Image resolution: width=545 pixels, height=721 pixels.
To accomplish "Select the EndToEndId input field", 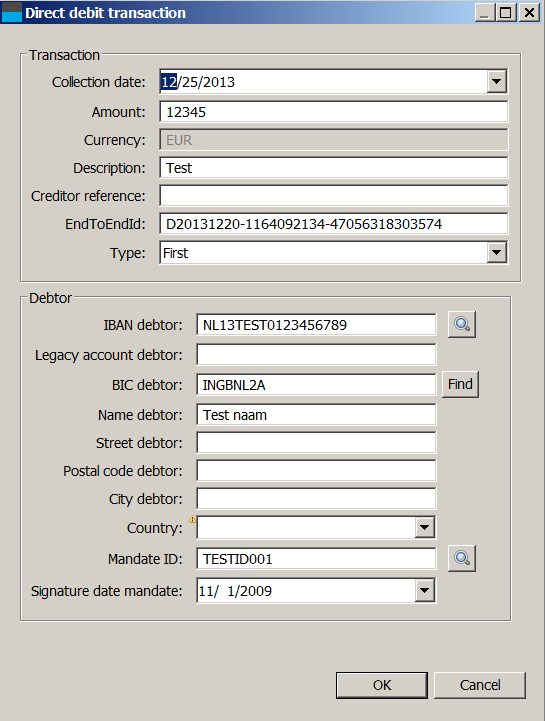I will pyautogui.click(x=333, y=224).
